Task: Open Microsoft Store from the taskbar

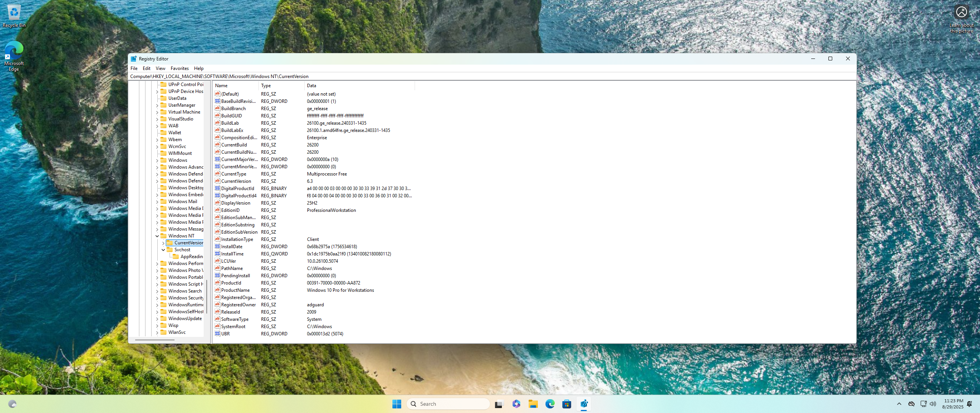Action: pos(567,404)
